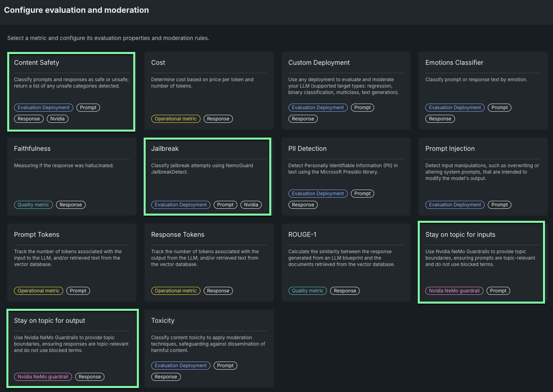Click the Quality metric tag on Faithfulness
The image size is (553, 392).
pos(33,205)
